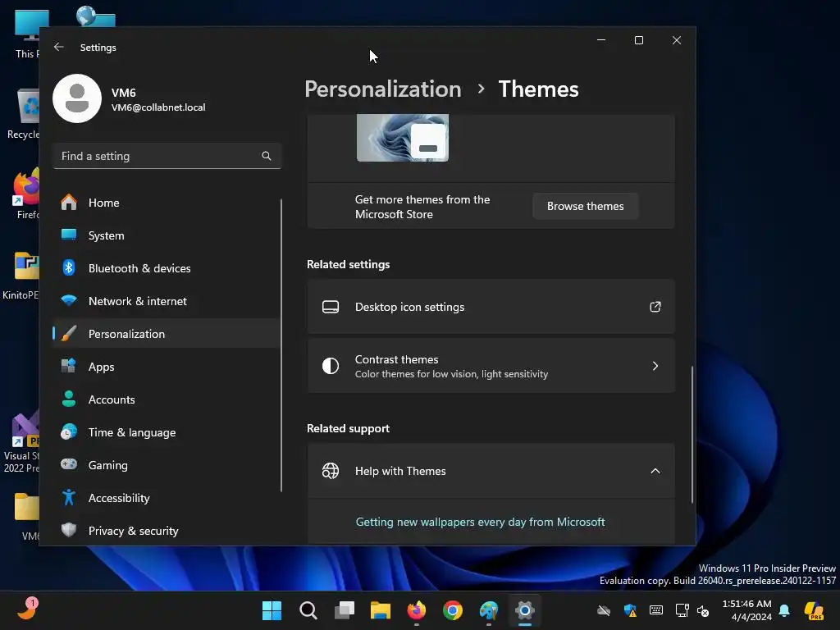Click the Privacy shield icon in sidebar

click(x=69, y=530)
